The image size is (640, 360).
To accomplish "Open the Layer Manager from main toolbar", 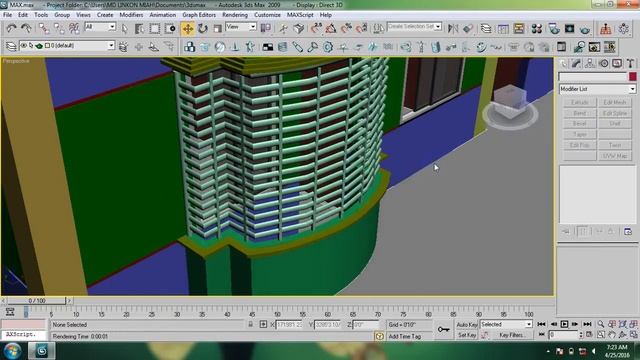I will click(486, 28).
